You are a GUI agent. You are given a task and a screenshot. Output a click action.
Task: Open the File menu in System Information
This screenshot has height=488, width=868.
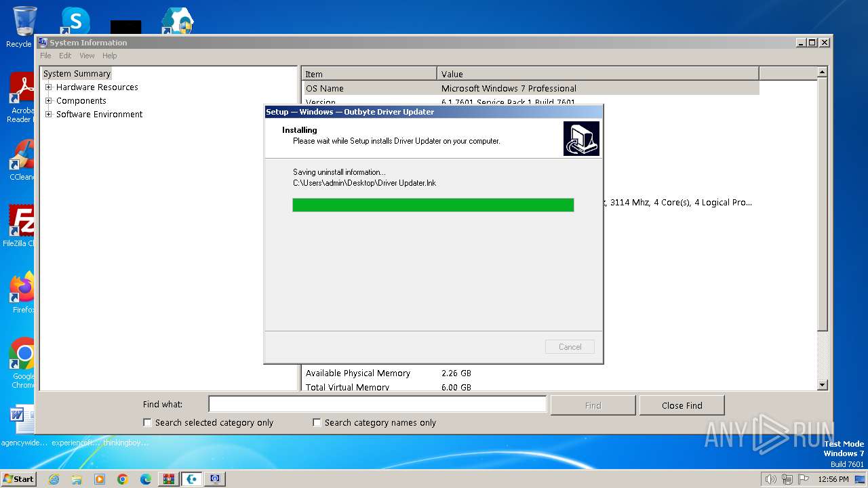pos(45,56)
